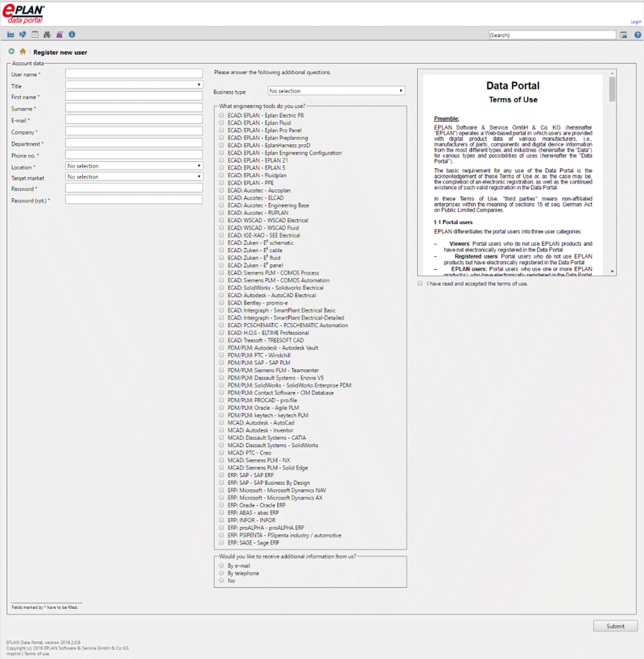
Task: Open the table list icon in toolbar
Action: pyautogui.click(x=35, y=35)
